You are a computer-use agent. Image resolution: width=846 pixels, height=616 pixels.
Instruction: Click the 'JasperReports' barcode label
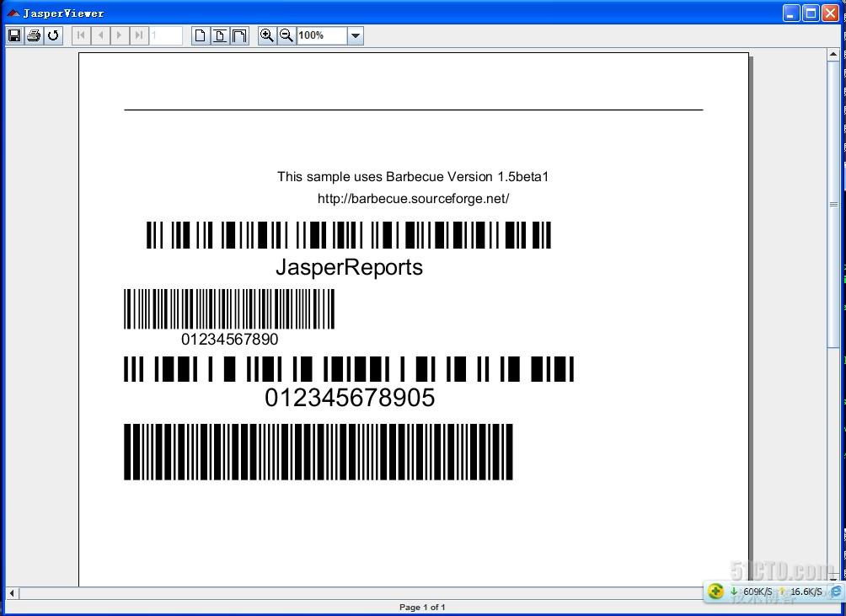[x=349, y=267]
